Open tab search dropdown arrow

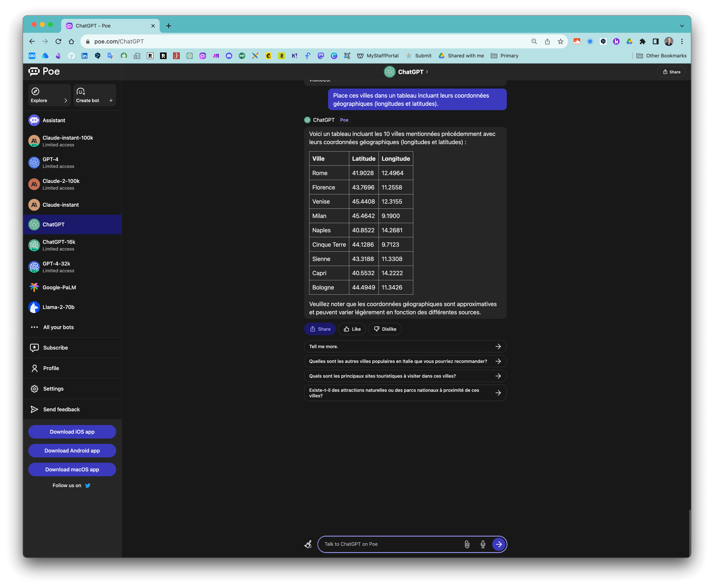(x=682, y=26)
